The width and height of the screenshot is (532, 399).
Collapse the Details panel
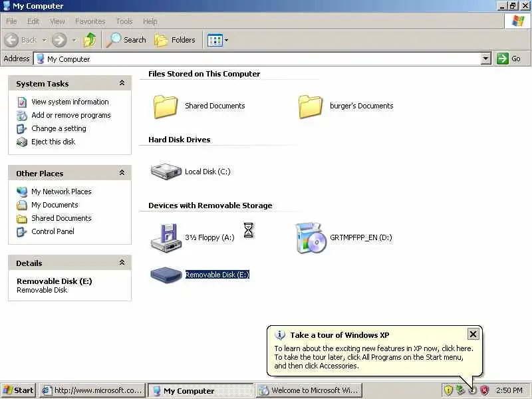pyautogui.click(x=122, y=262)
